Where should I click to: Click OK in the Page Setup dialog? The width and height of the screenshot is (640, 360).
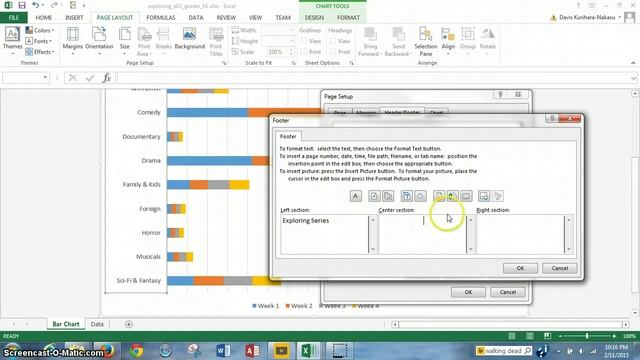click(468, 292)
